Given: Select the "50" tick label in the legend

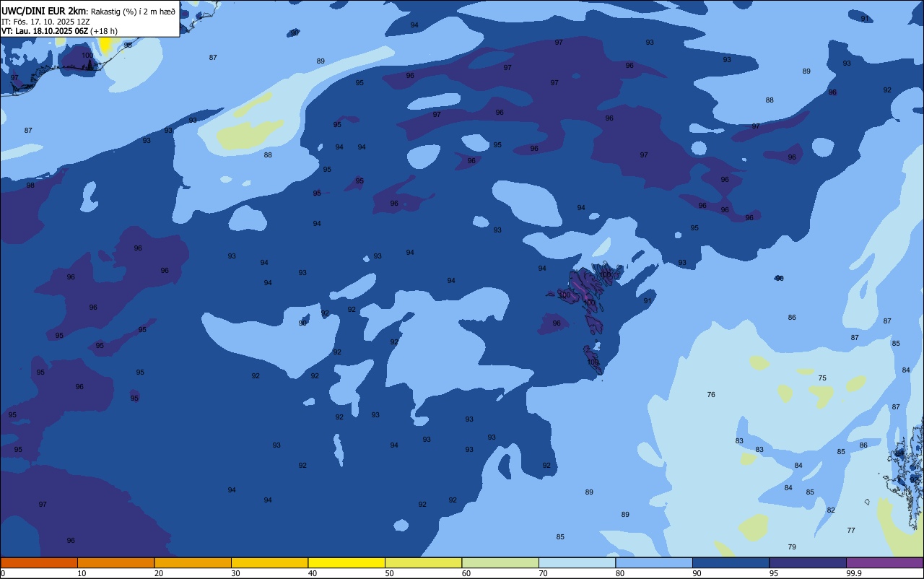Looking at the screenshot, I should click(390, 573).
